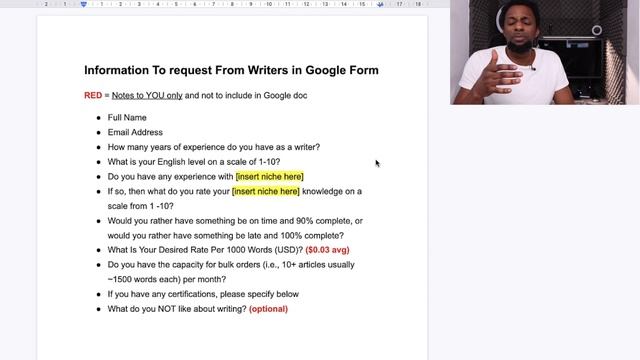Click the 'What is your English level' line
Image resolution: width=640 pixels, height=360 pixels.
tap(194, 162)
